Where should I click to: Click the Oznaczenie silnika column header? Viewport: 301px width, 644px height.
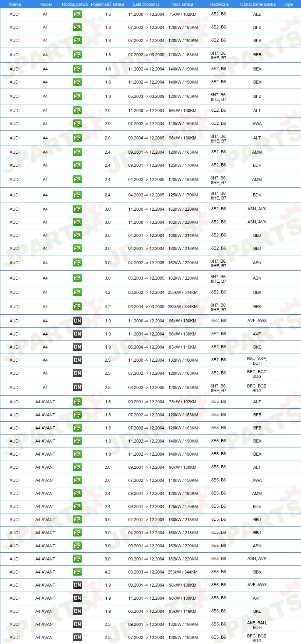258,4
